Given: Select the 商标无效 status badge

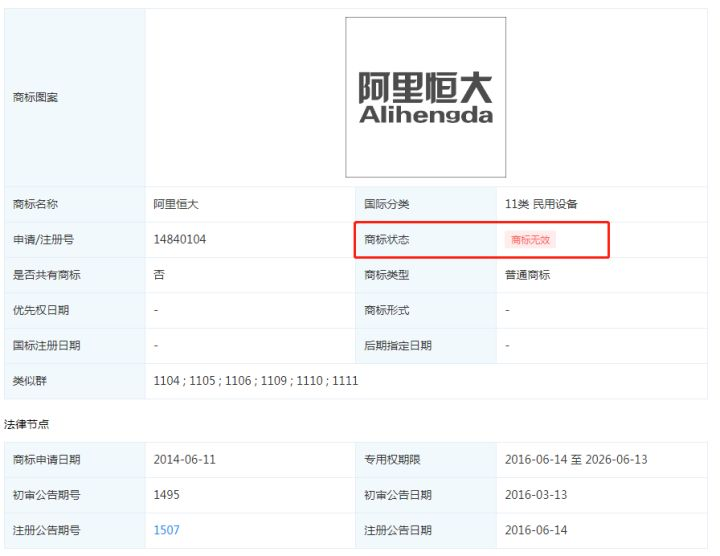Looking at the screenshot, I should pos(530,240).
